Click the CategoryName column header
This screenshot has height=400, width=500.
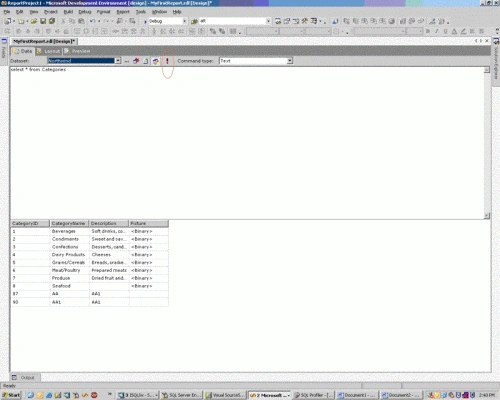coord(69,223)
